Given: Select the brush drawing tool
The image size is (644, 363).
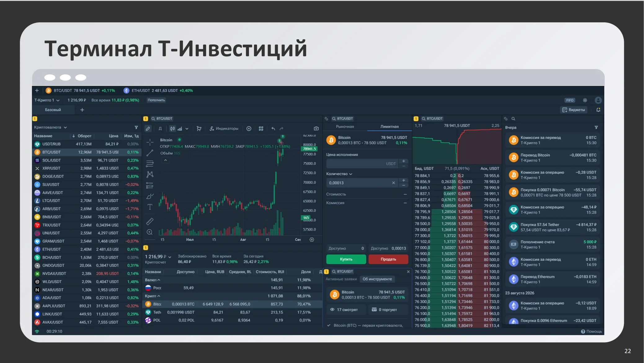Looking at the screenshot, I should pos(150,196).
